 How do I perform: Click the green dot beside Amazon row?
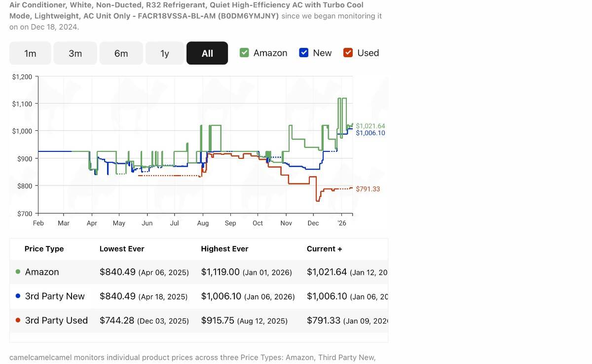(x=18, y=272)
